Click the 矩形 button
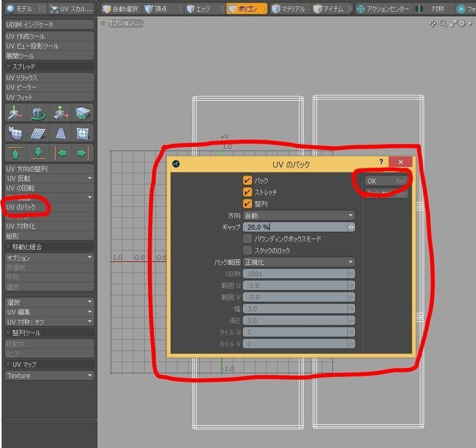The width and height of the screenshot is (476, 448). pyautogui.click(x=49, y=236)
